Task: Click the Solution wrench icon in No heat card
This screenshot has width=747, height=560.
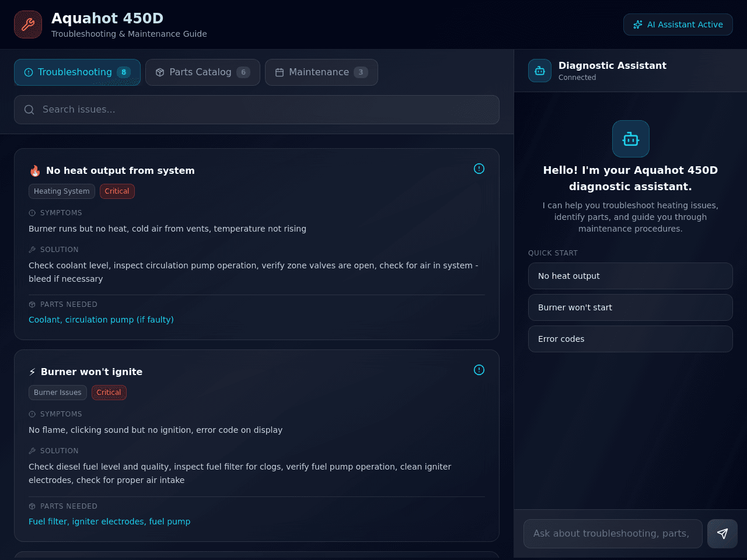Action: 32,250
